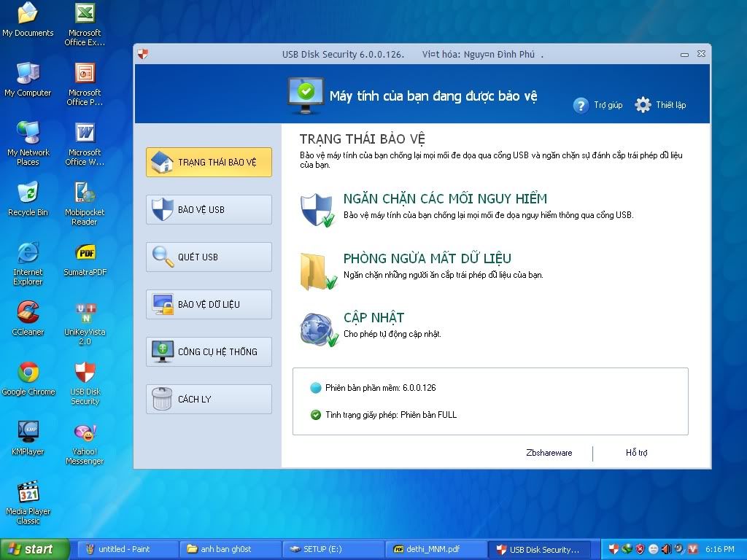
Task: Click the blue dot beside Phiên bản phần mềm
Action: tap(315, 388)
